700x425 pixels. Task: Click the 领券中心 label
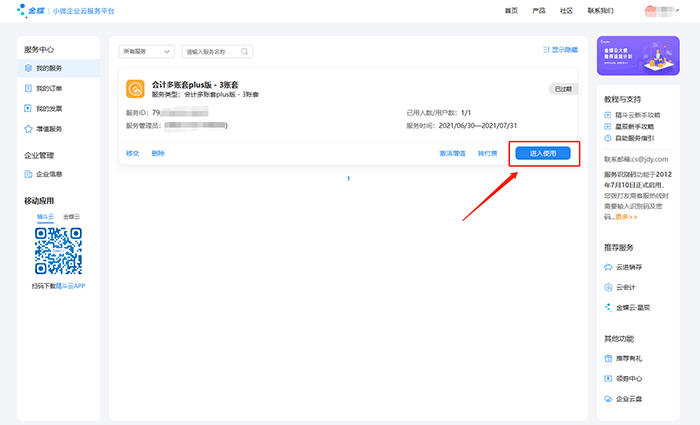629,379
